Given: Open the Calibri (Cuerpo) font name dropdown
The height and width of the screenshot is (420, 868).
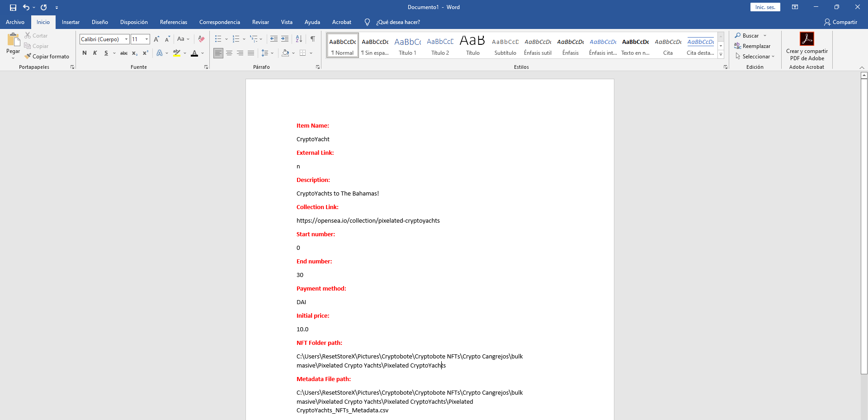Looking at the screenshot, I should click(126, 39).
